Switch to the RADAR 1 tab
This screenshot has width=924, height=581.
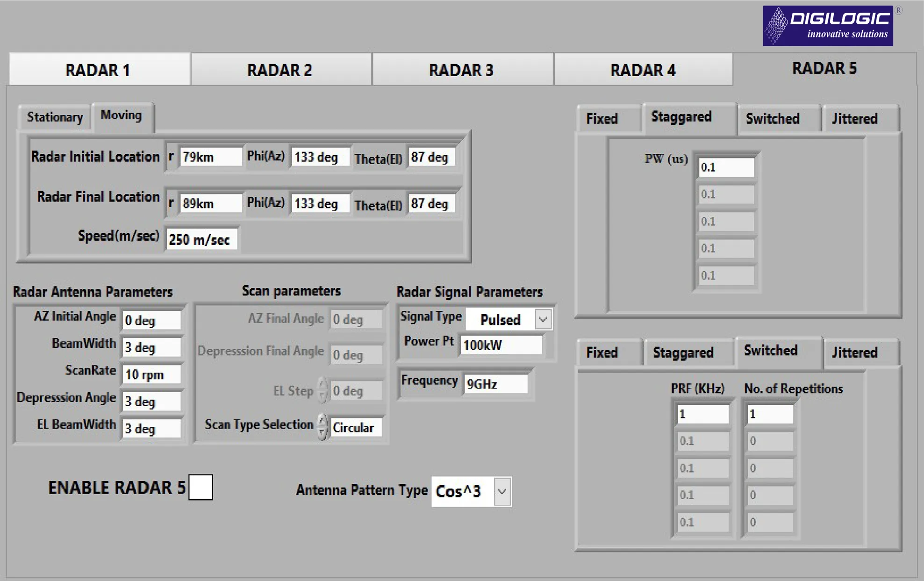pos(99,70)
